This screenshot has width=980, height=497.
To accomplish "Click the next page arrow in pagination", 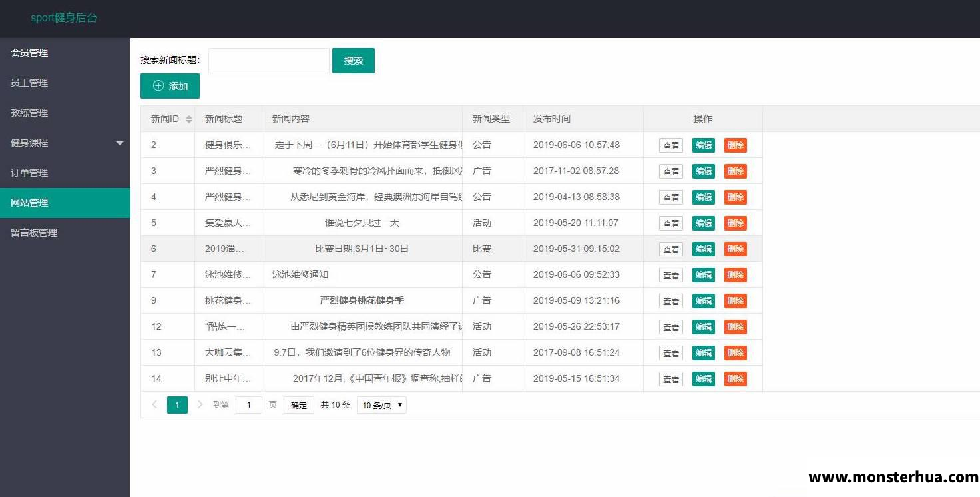I will tap(200, 404).
